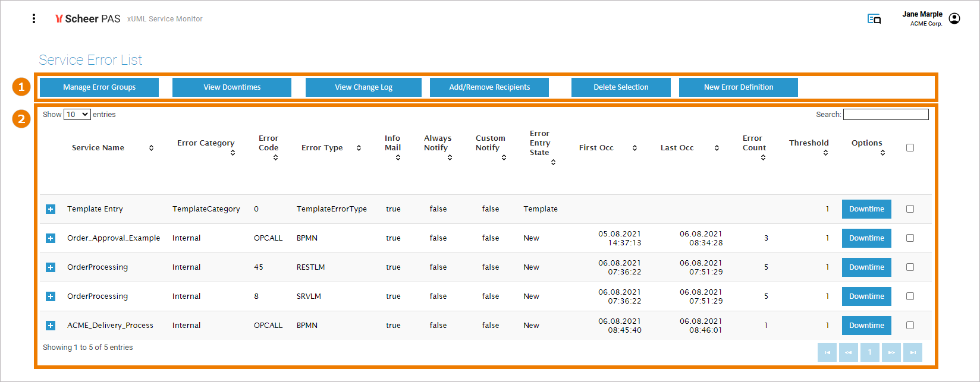The image size is (980, 382).
Task: Click the View Change Log button
Action: pyautogui.click(x=363, y=87)
